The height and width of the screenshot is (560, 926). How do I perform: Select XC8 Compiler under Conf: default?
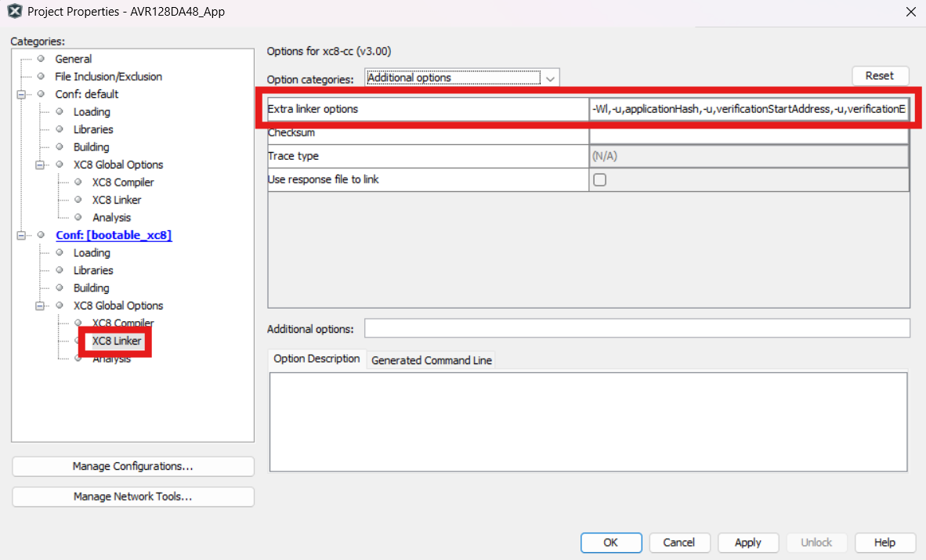(x=123, y=182)
